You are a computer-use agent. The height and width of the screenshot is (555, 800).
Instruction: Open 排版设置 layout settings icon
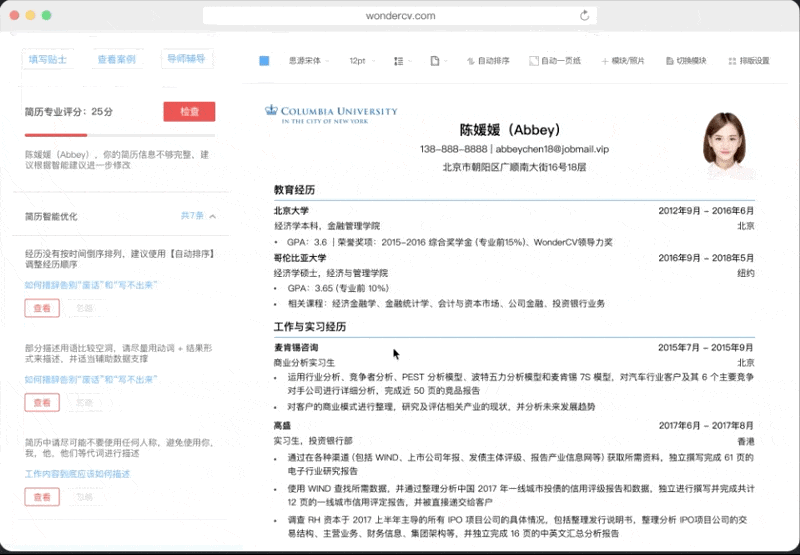click(x=732, y=61)
